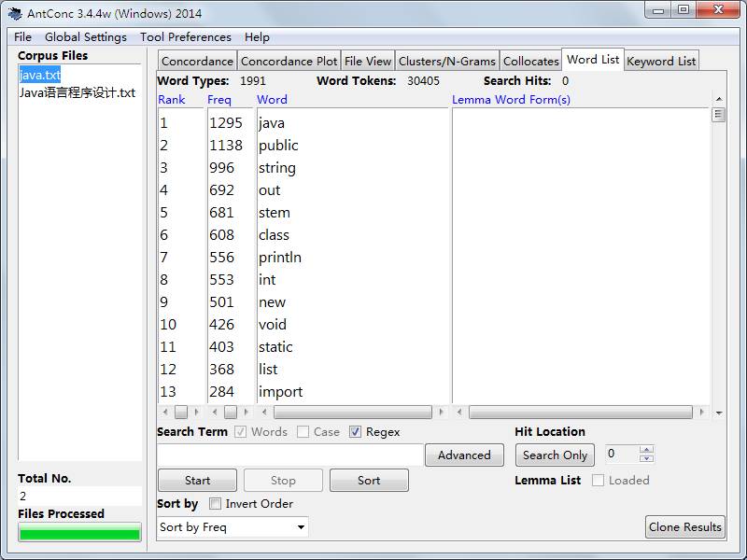Viewport: 747px width, 560px height.
Task: Enable the Invert Order checkbox
Action: click(216, 503)
